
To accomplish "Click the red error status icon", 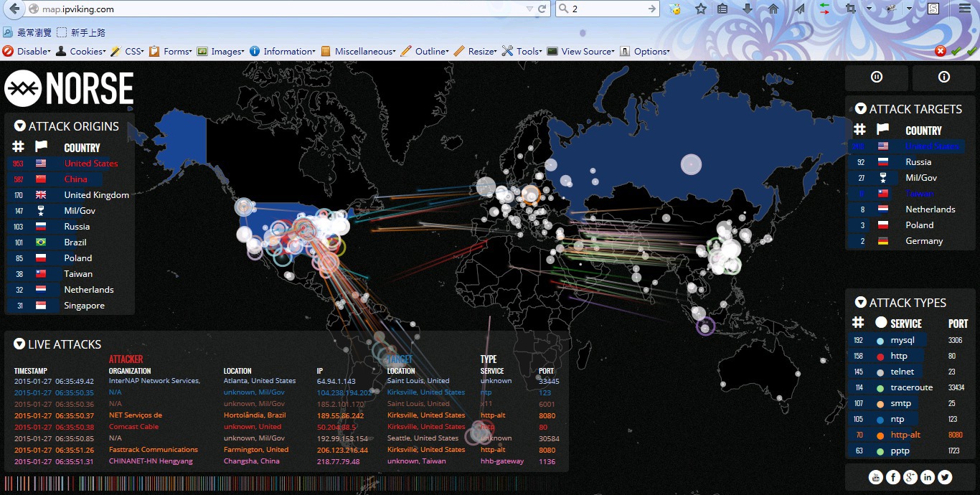I will 941,52.
